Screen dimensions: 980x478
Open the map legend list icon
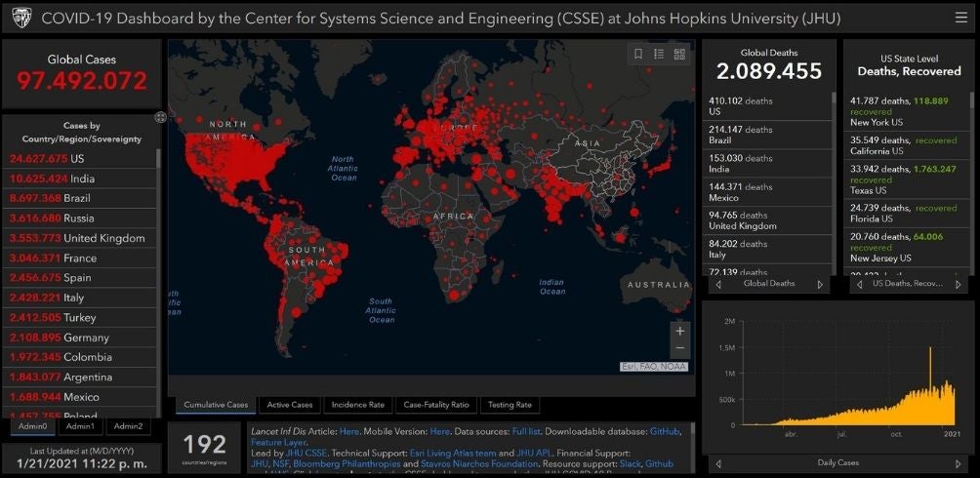[x=659, y=54]
